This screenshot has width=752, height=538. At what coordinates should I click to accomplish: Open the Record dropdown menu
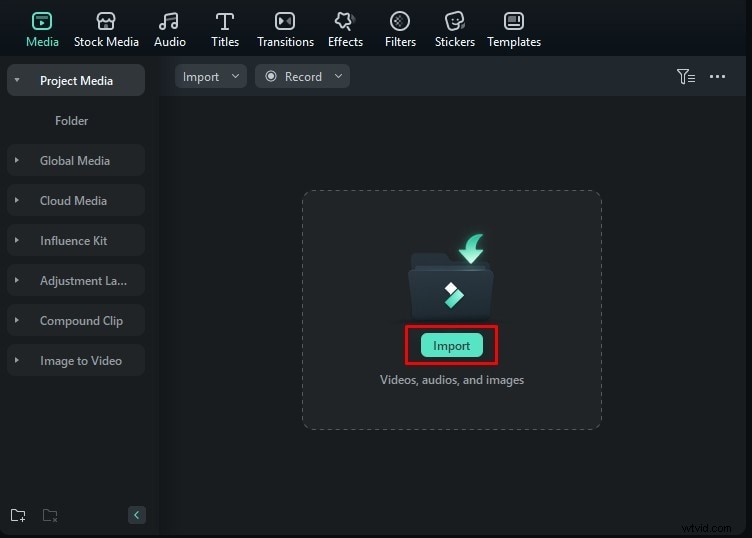(301, 76)
